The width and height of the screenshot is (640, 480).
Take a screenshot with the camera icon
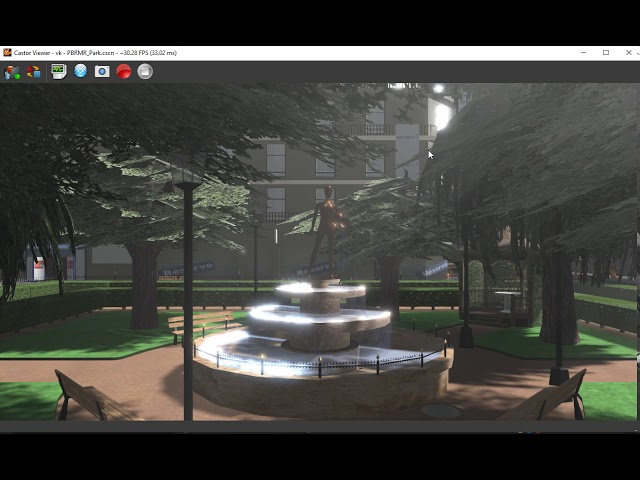click(x=102, y=72)
